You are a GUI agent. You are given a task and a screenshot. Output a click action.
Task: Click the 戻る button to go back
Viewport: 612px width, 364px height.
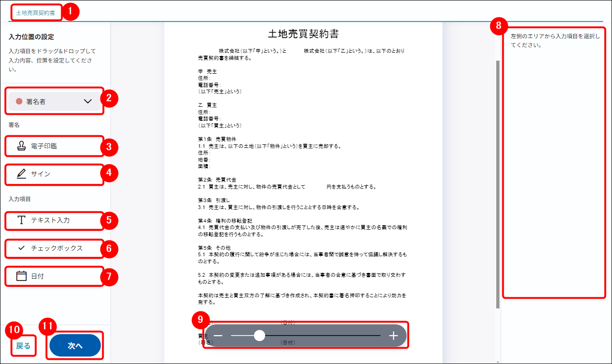coord(23,345)
